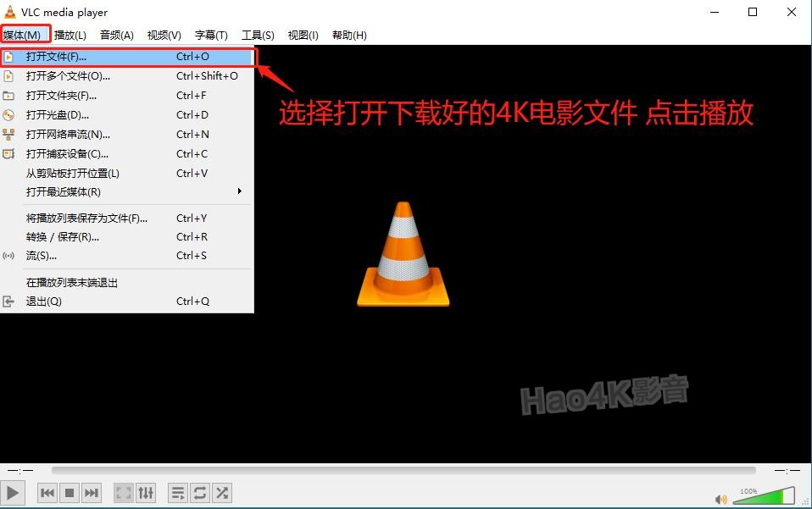Close the VLC media player window

tap(792, 12)
